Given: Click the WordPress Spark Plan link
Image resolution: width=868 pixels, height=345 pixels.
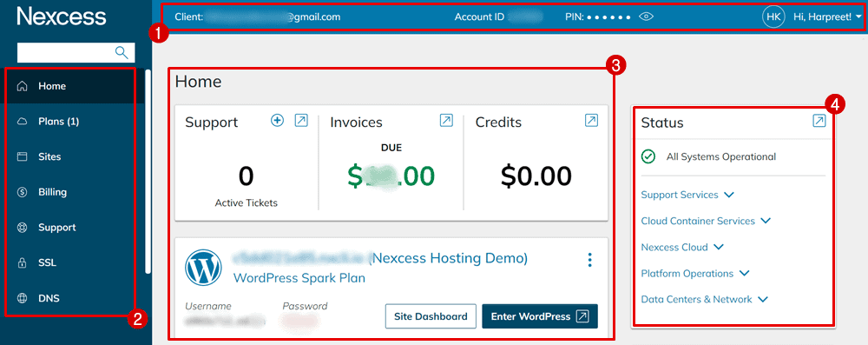Looking at the screenshot, I should tap(299, 277).
